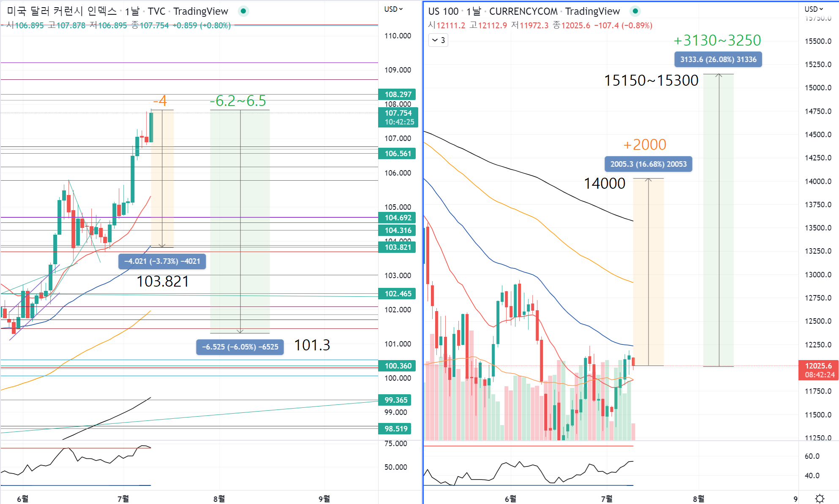Select the 3133.6 (26.08%) measurement label
The height and width of the screenshot is (504, 839).
tap(718, 60)
